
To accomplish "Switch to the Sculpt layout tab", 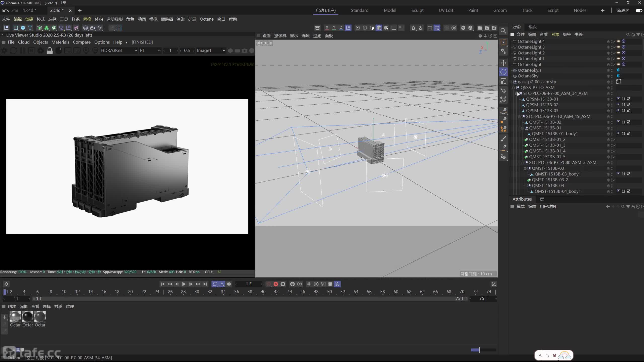I will [417, 10].
